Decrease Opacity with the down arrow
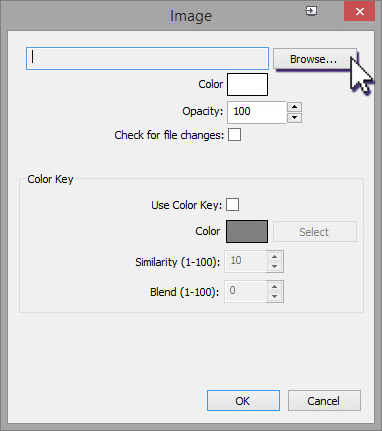The width and height of the screenshot is (382, 431). click(x=294, y=118)
